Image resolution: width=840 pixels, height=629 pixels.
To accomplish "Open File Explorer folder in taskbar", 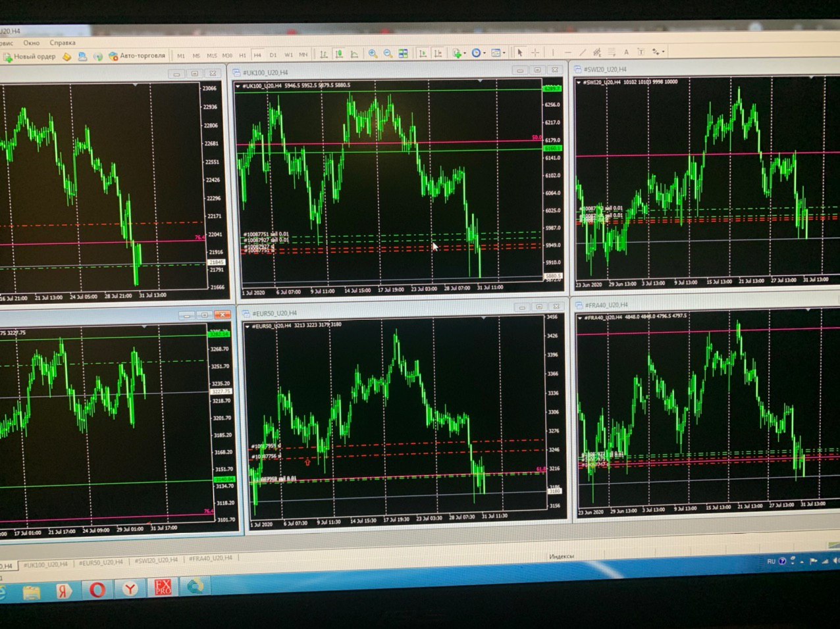I will pyautogui.click(x=31, y=593).
